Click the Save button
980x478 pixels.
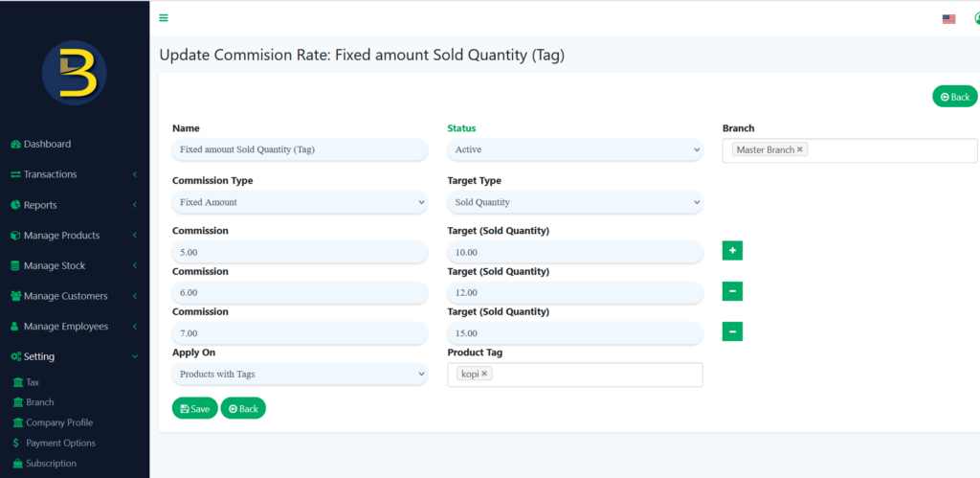(194, 408)
